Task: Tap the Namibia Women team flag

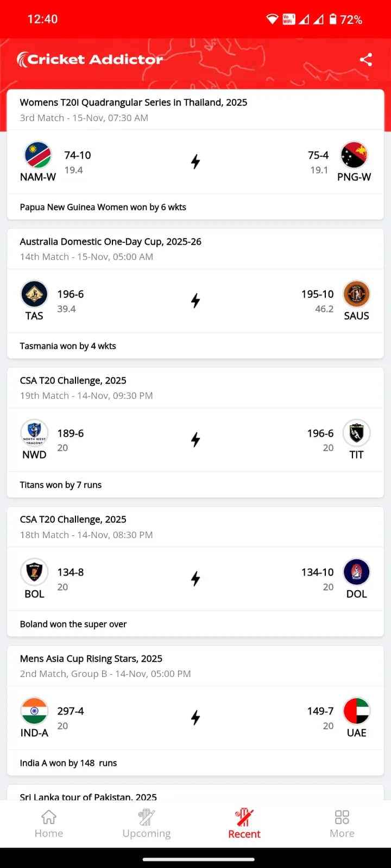Action: [38, 155]
